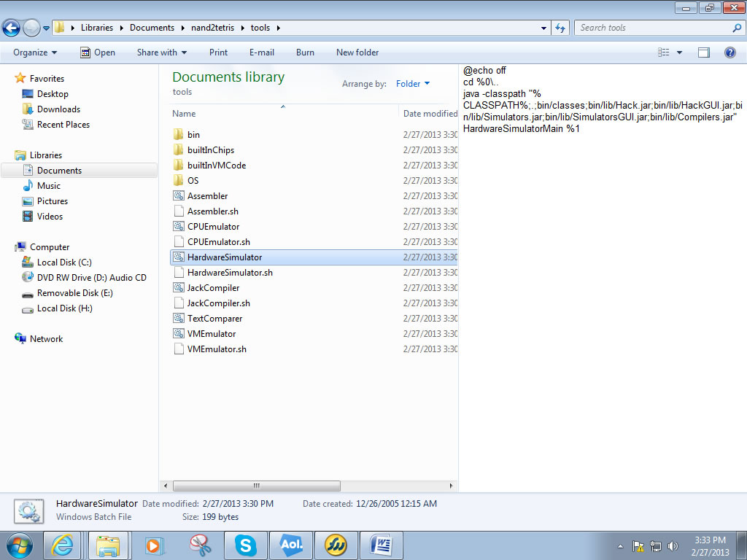Open Downloads in Favorites
The width and height of the screenshot is (747, 560).
[58, 109]
